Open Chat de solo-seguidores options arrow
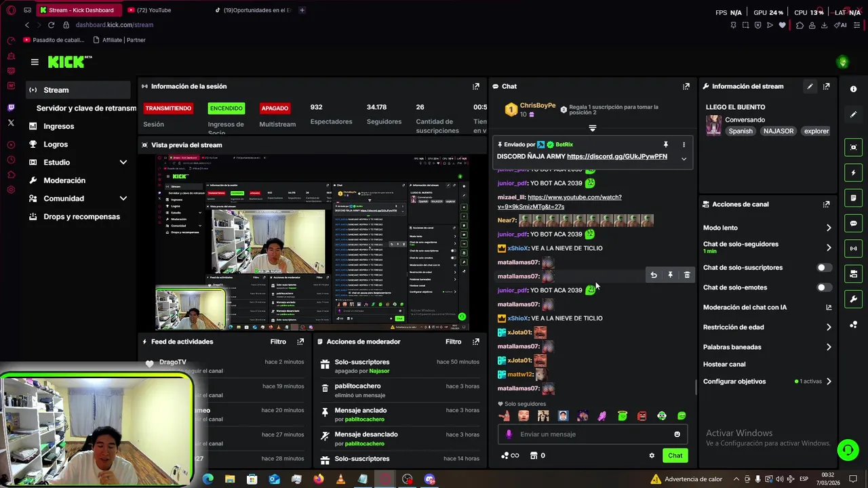Image resolution: width=868 pixels, height=488 pixels. (x=828, y=247)
